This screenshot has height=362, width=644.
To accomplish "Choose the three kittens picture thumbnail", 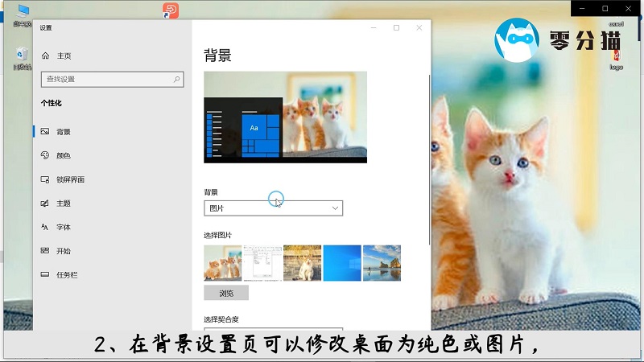I will 223,263.
